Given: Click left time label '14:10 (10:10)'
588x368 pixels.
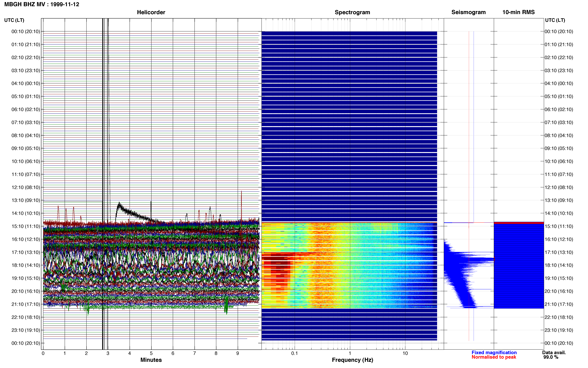Looking at the screenshot, I should click(x=26, y=213).
